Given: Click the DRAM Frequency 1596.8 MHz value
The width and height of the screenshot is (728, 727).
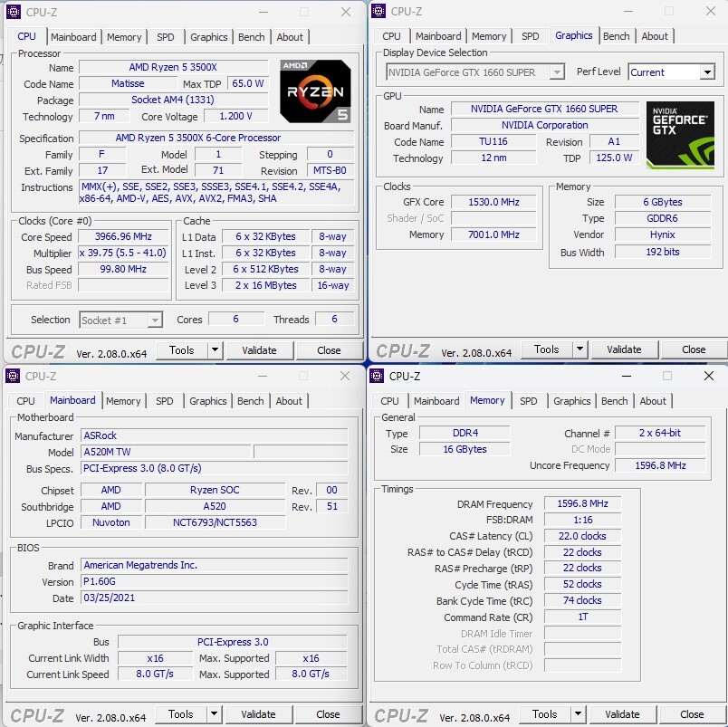Looking at the screenshot, I should pos(583,503).
